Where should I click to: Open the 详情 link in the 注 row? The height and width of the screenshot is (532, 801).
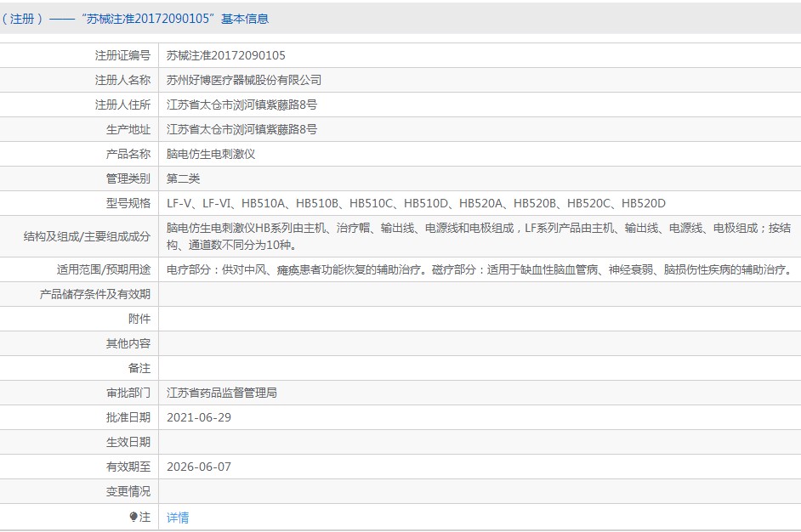(x=178, y=518)
